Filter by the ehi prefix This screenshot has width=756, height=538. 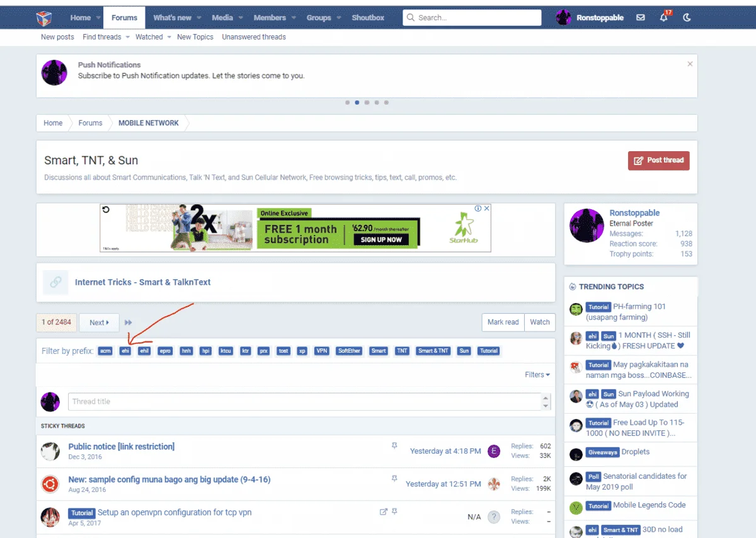125,351
